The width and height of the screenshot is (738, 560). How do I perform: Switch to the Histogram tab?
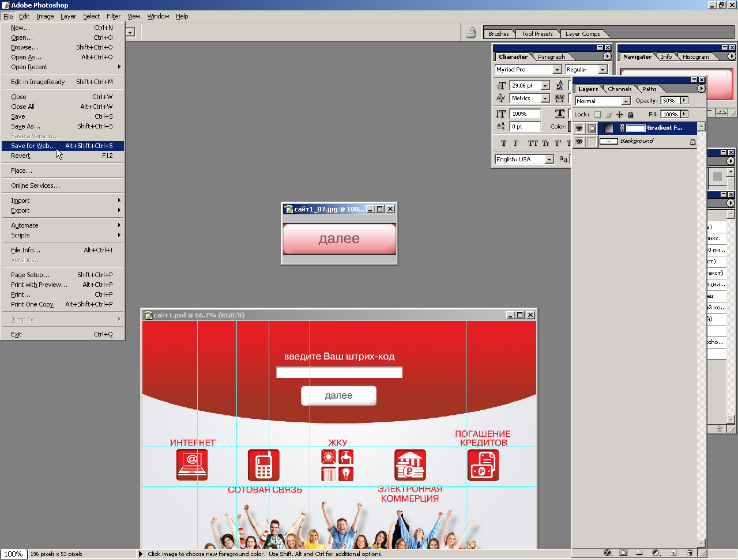click(x=696, y=57)
